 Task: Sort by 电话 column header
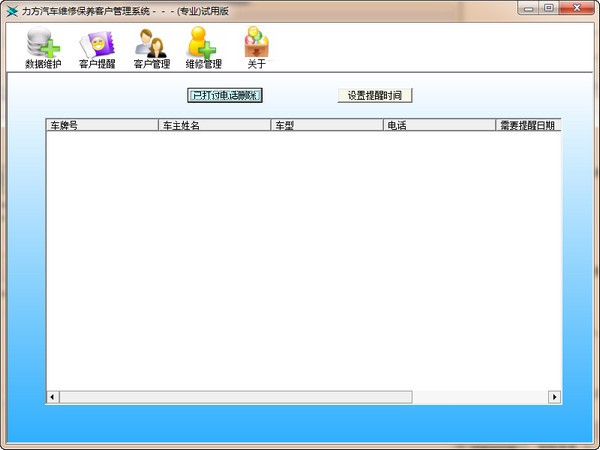pyautogui.click(x=440, y=125)
